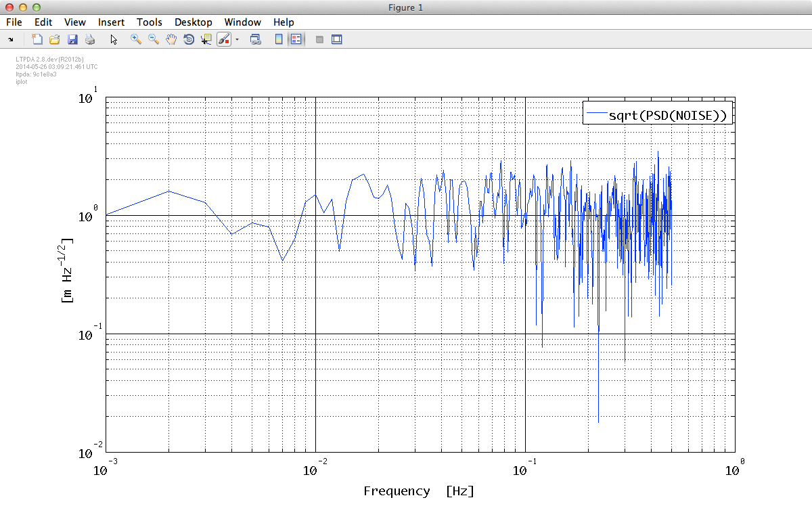Save the figure with the floppy icon

72,39
